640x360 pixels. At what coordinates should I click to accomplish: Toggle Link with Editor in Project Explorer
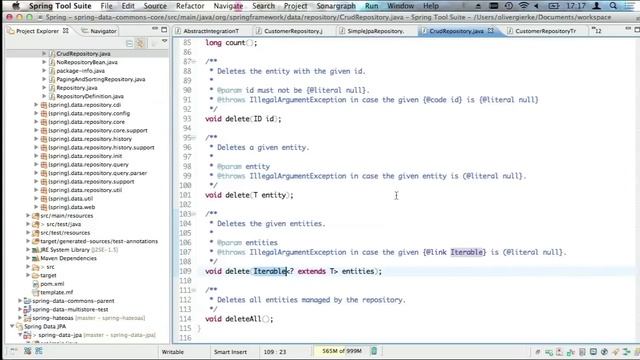(x=140, y=44)
